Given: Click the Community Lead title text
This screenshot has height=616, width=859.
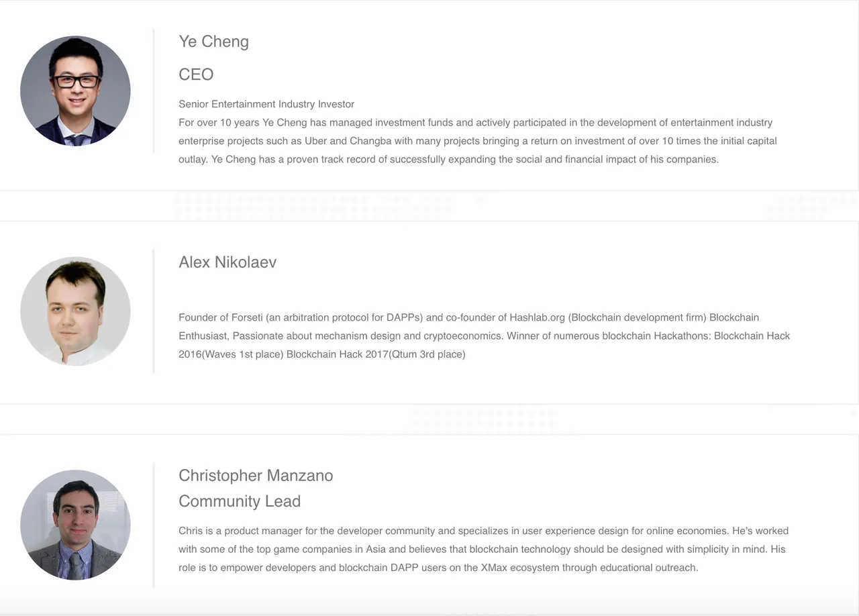Looking at the screenshot, I should coord(240,501).
